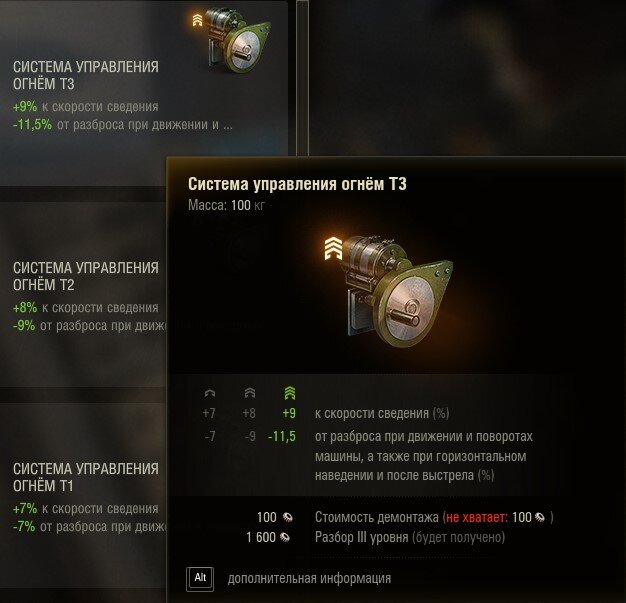Select the green triple chevron tier 3 icon
The height and width of the screenshot is (603, 626).
[290, 393]
